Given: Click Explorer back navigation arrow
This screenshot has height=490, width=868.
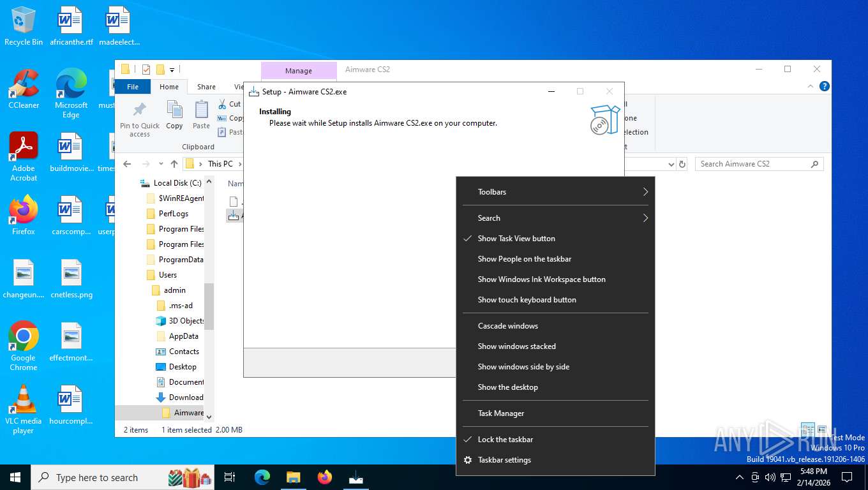Looking at the screenshot, I should click(x=127, y=164).
